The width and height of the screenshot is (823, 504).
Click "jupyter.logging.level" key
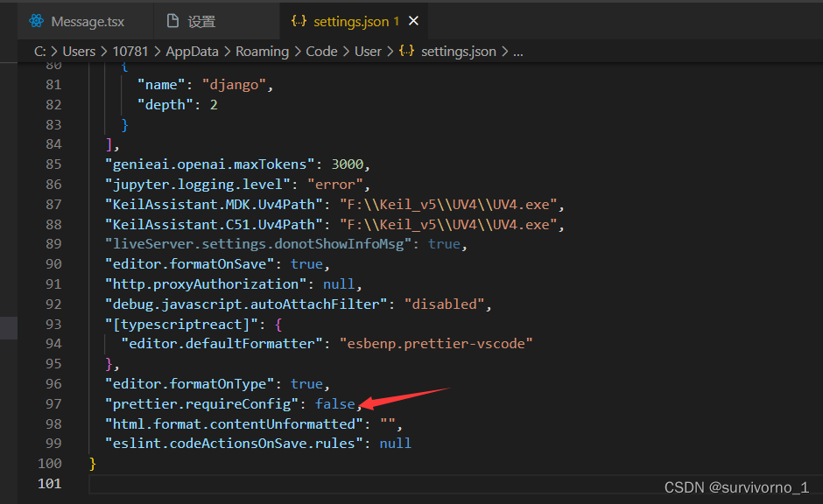197,185
